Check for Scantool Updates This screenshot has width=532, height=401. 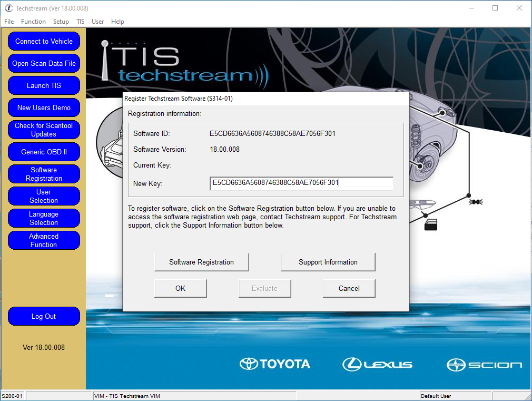pos(44,130)
